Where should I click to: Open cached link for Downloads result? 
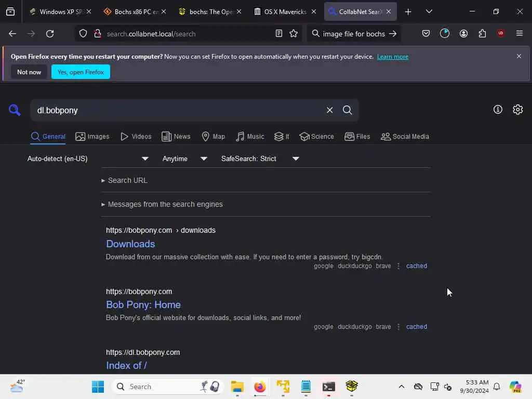[x=417, y=266]
